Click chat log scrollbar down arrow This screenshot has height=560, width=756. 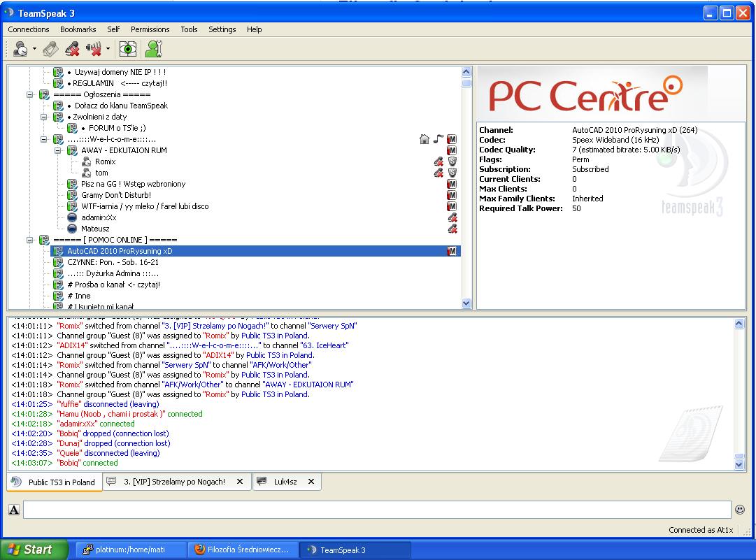739,465
